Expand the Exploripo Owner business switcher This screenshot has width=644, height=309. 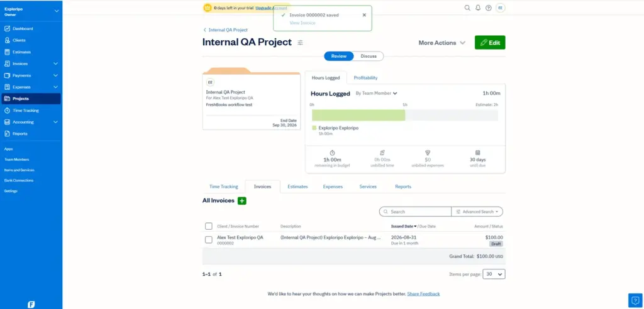click(x=56, y=11)
